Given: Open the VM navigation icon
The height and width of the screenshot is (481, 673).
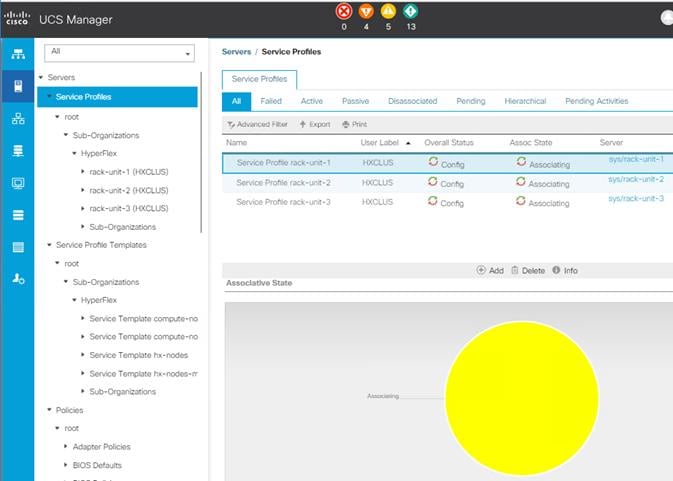Looking at the screenshot, I should 18,183.
